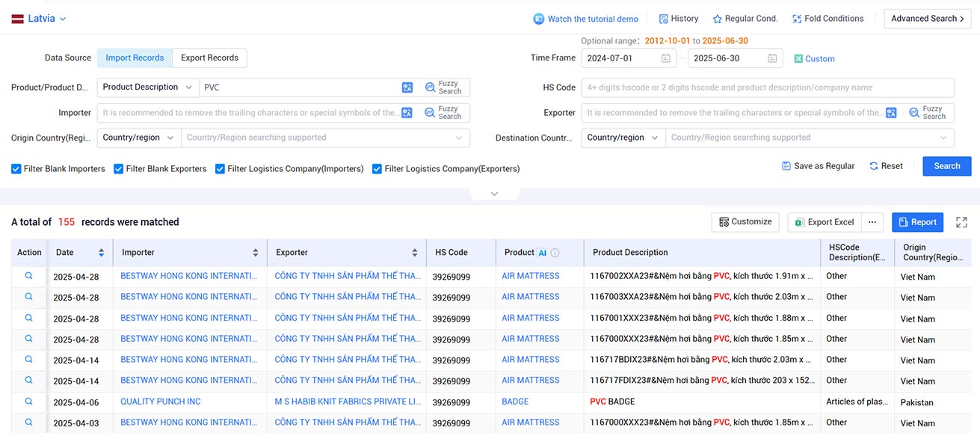Screen dimensions: 980x433
Task: Collapse the search conditions panel chevron
Action: pos(494,194)
